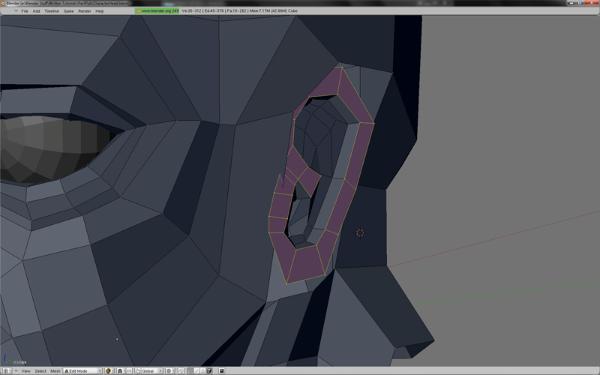Click the viewport shading draw type icon
600x375 pixels.
pyautogui.click(x=108, y=371)
